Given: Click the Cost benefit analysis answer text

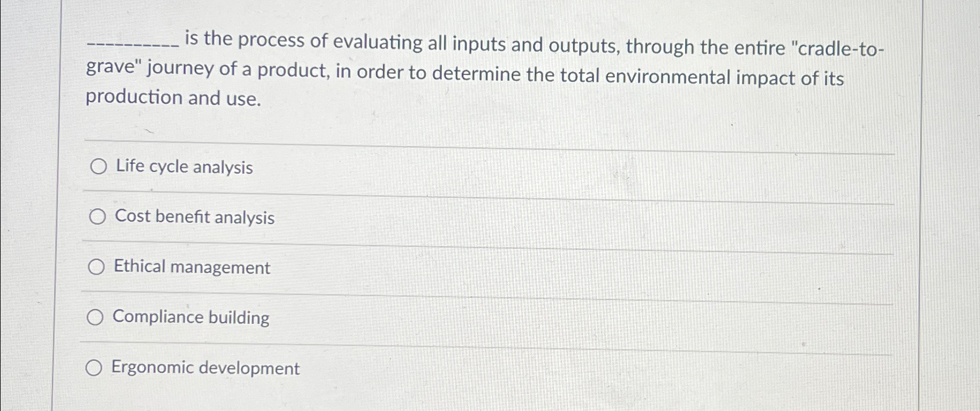Looking at the screenshot, I should point(194,218).
